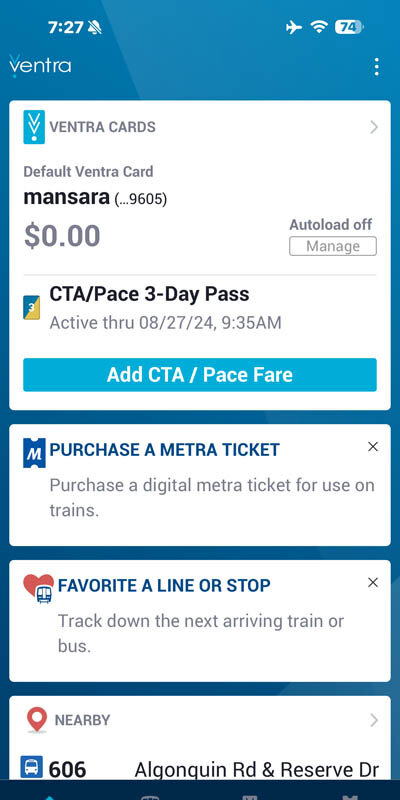Tap the red Nearby location pin

pos(37,720)
